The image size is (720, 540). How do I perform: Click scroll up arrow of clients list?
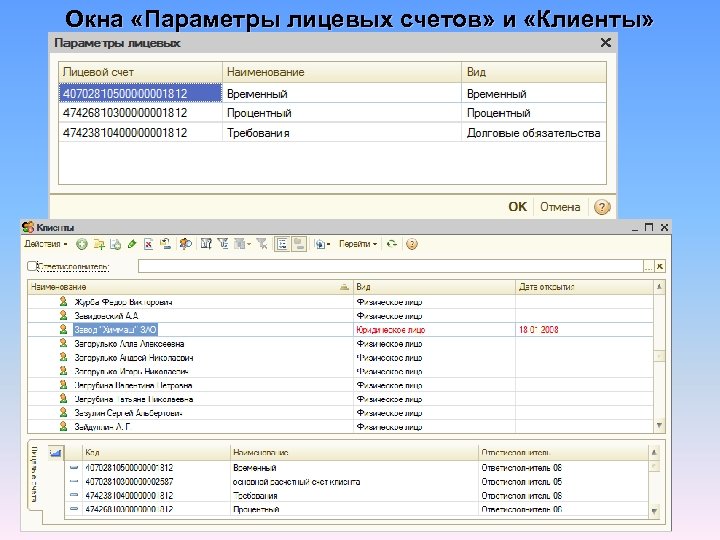coord(659,287)
